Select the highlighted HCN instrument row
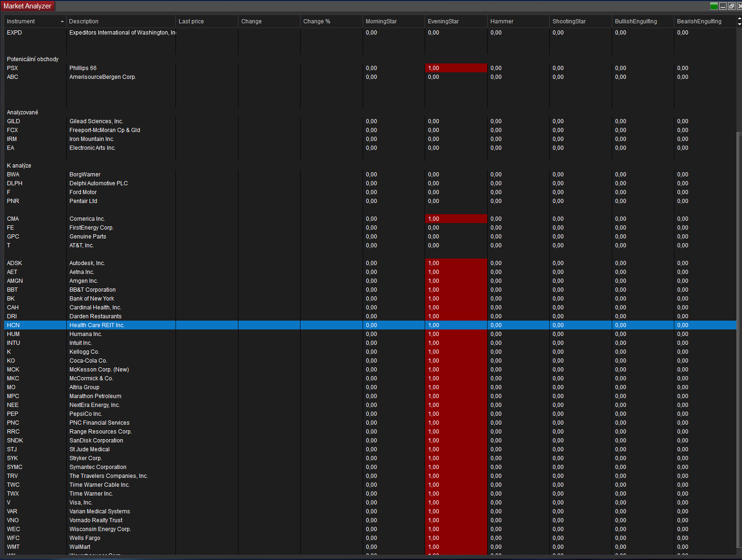This screenshot has width=742, height=560. 370,325
